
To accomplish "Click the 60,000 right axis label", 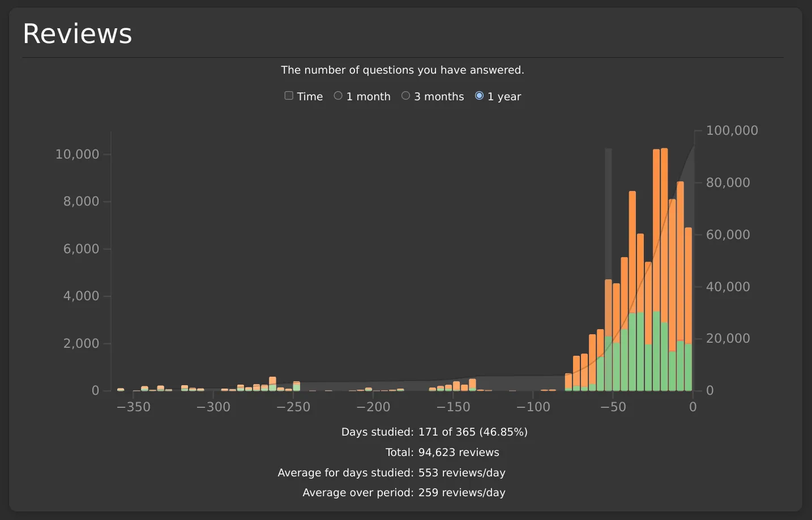I will (728, 235).
